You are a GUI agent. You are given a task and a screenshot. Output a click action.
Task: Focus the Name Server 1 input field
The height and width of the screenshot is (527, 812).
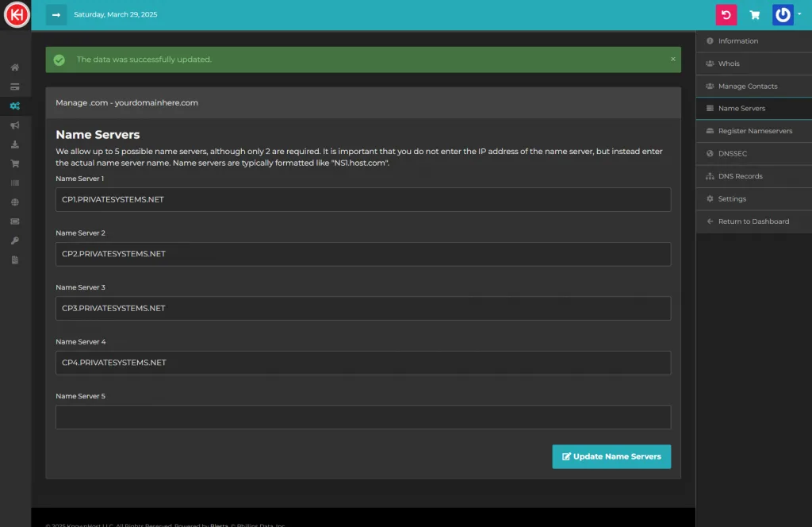363,200
